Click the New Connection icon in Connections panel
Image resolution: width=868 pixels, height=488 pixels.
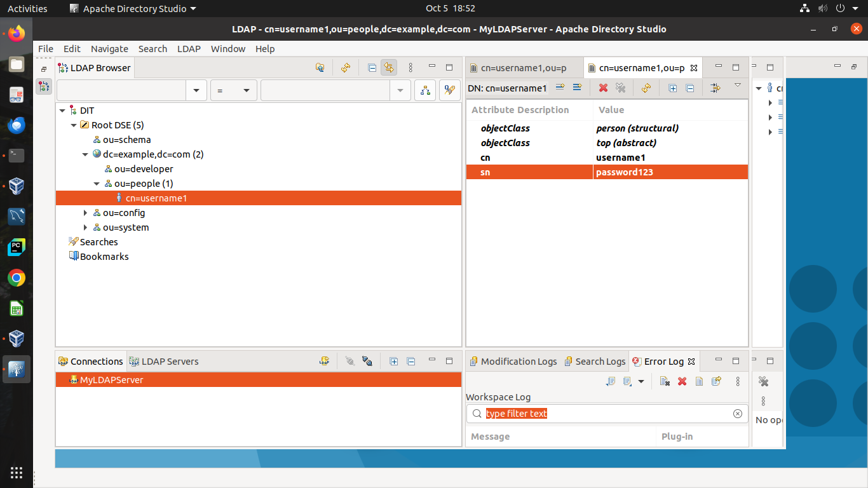pyautogui.click(x=325, y=361)
